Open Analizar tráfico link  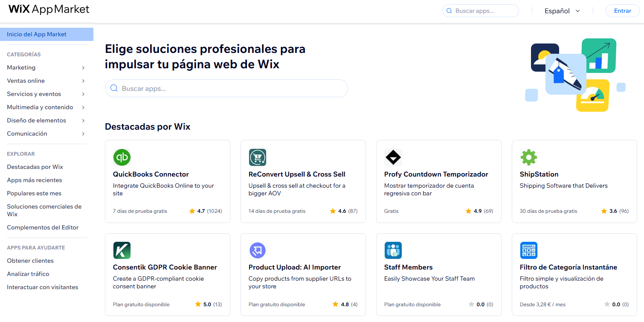(x=28, y=274)
